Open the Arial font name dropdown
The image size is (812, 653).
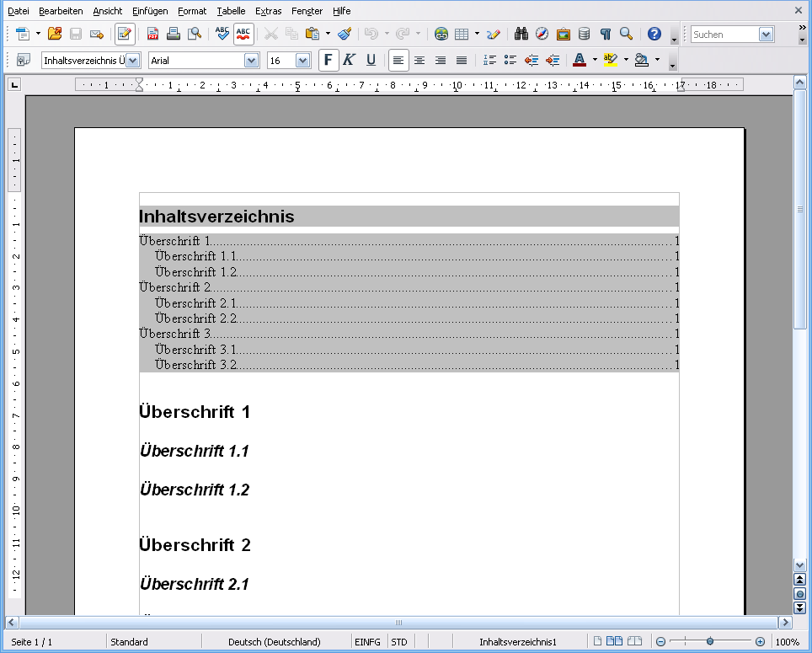pyautogui.click(x=253, y=60)
